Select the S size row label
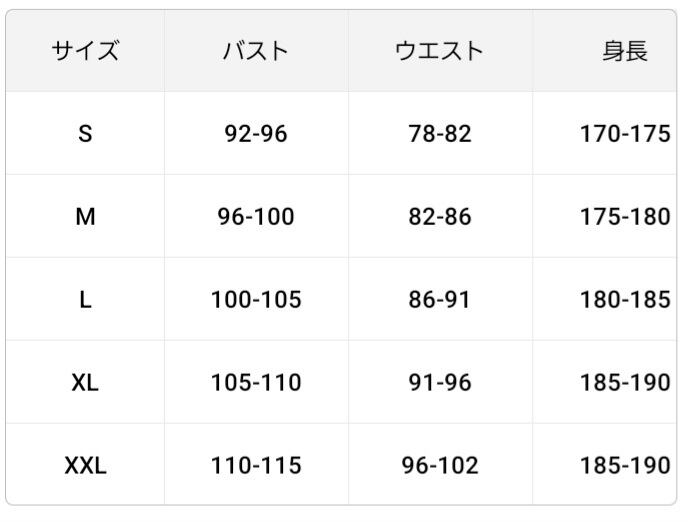Viewport: 689px width, 522px height. point(85,134)
